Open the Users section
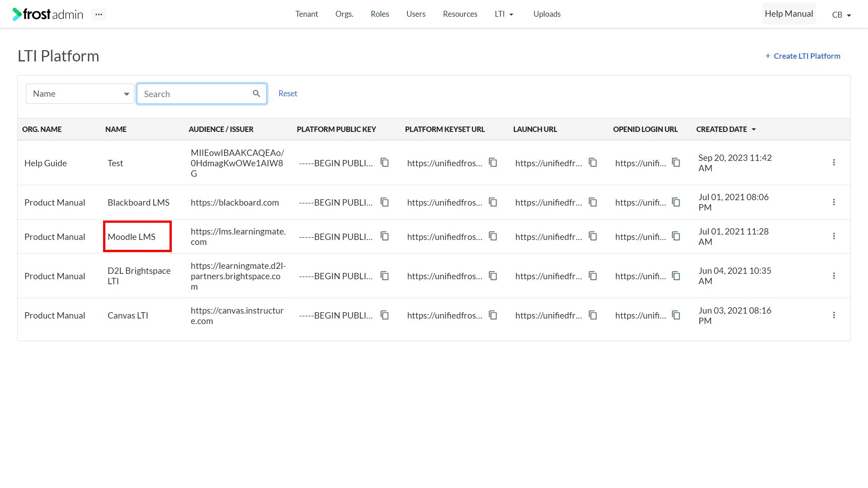 click(x=416, y=14)
